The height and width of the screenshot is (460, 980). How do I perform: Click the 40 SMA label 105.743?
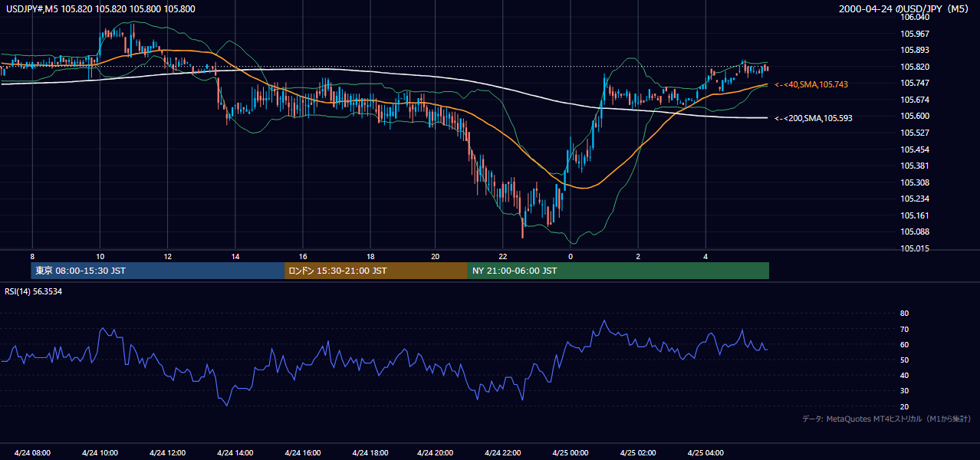(811, 84)
